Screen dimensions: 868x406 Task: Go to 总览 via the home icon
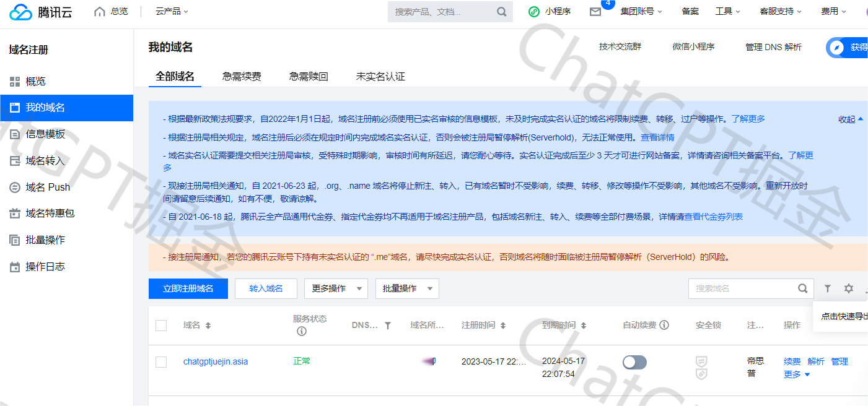tap(100, 12)
